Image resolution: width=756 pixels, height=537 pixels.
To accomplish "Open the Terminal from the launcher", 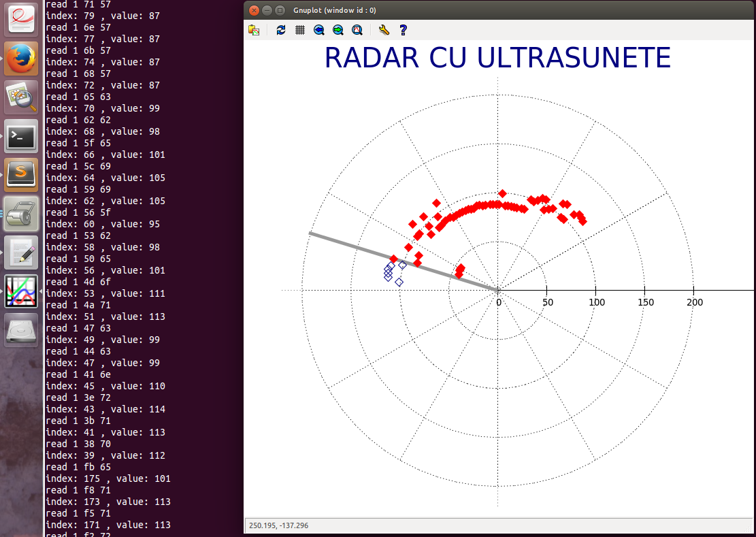I will pos(21,136).
